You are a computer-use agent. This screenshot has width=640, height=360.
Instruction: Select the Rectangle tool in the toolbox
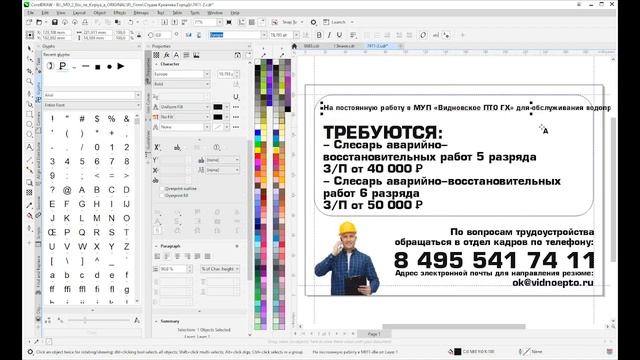point(29,115)
